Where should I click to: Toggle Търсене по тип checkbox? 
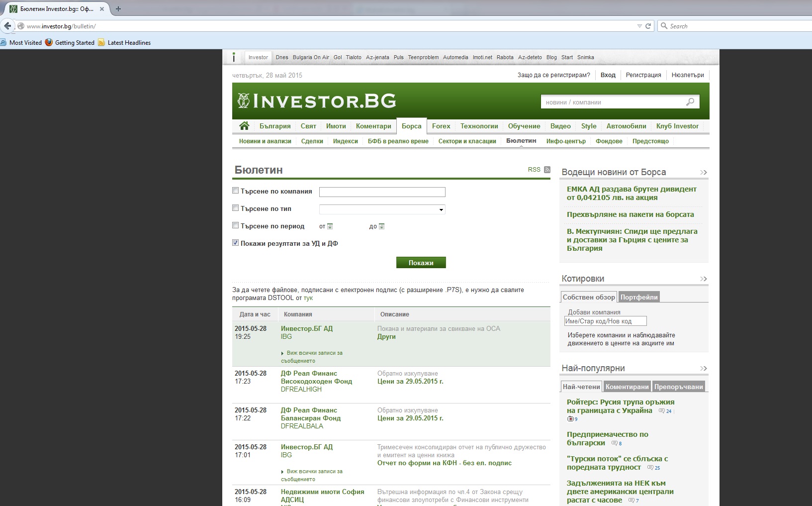(x=236, y=208)
